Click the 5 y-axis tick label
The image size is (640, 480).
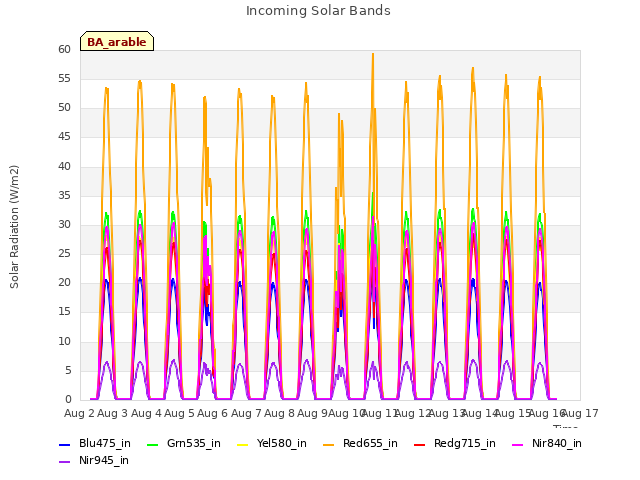click(68, 371)
